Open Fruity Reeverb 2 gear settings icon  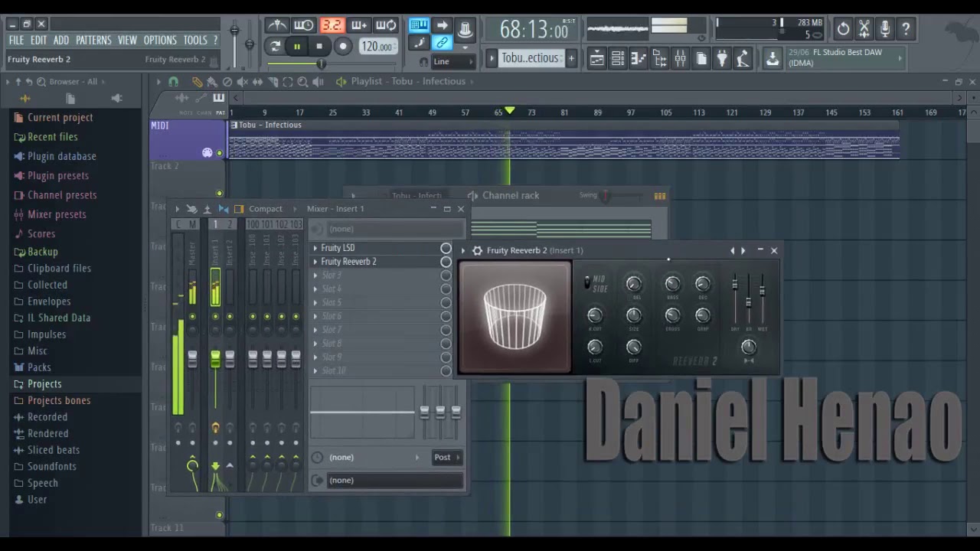pyautogui.click(x=477, y=250)
